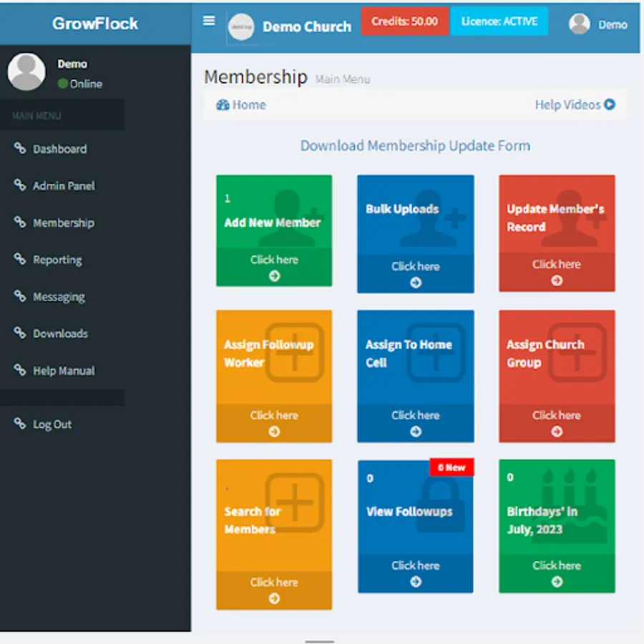Click the Demo name in sidebar profile
644x644 pixels.
pyautogui.click(x=72, y=64)
